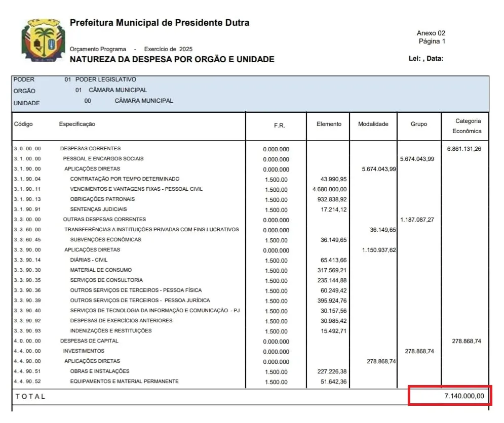Image resolution: width=504 pixels, height=423 pixels.
Task: Click DESPESAS DE EXERCÍCIOS ANTERIORES row
Action: 121,321
